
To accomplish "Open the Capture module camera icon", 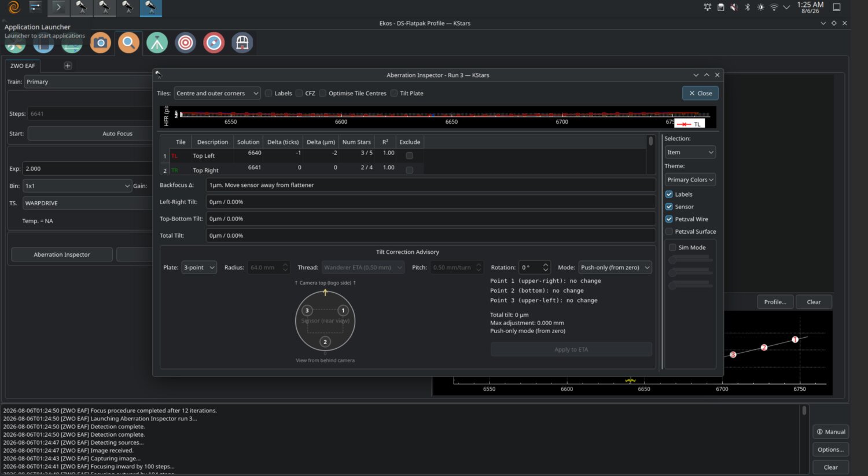I will pos(101,43).
